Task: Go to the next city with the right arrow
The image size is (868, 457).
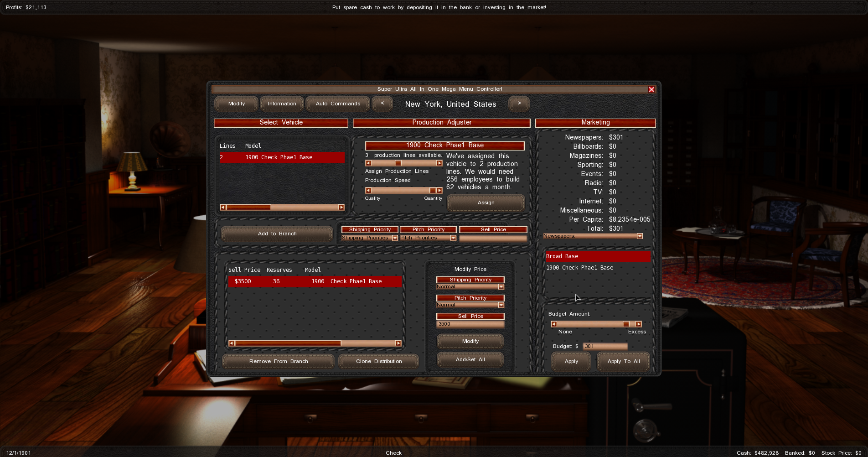Action: 519,104
